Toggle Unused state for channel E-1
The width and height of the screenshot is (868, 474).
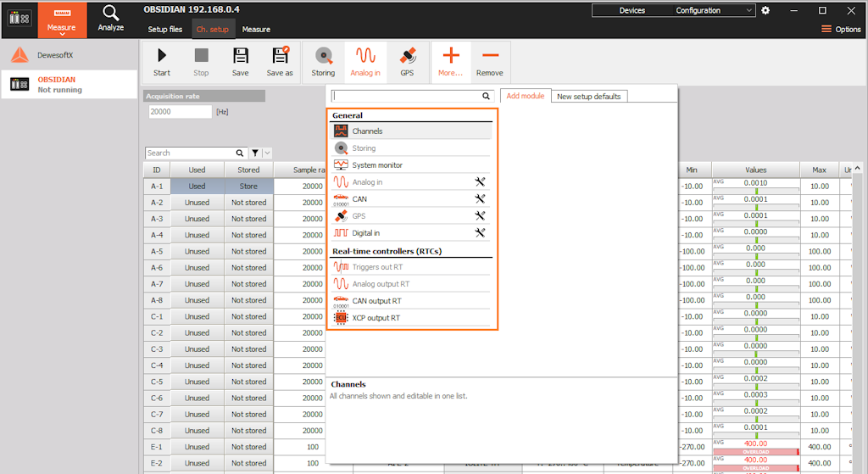pyautogui.click(x=197, y=447)
